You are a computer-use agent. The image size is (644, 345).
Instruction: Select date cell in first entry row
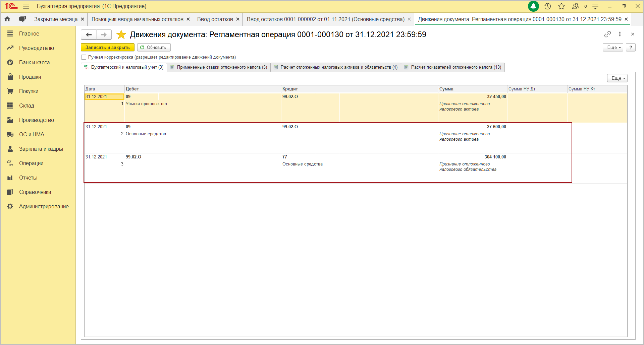(104, 97)
